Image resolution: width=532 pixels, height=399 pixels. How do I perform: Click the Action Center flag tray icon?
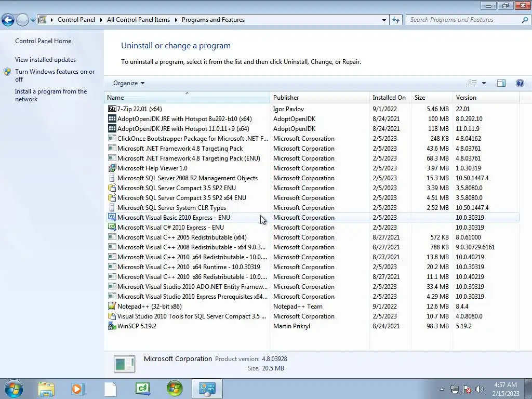pyautogui.click(x=467, y=389)
